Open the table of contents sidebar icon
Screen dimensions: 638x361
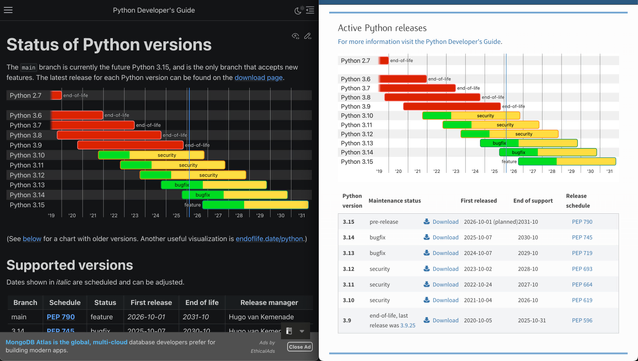click(310, 10)
